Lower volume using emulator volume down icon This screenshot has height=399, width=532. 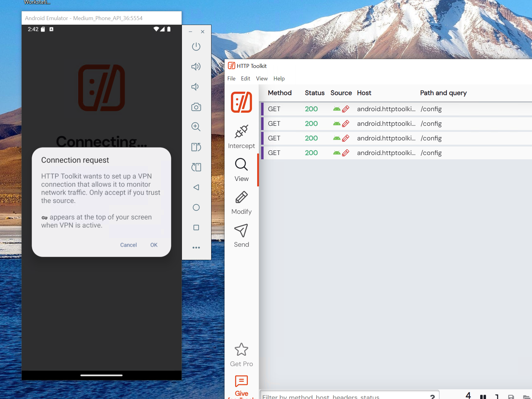coord(195,87)
